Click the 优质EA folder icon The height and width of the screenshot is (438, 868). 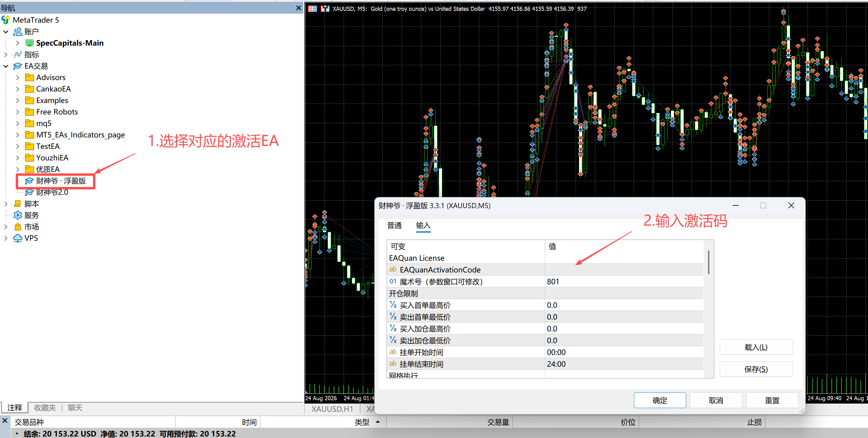coord(30,169)
